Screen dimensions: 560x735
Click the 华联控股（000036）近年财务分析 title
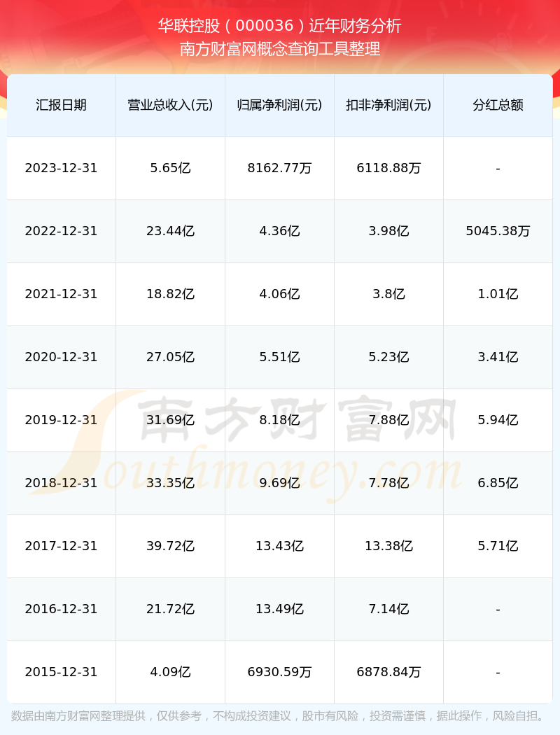tap(280, 26)
